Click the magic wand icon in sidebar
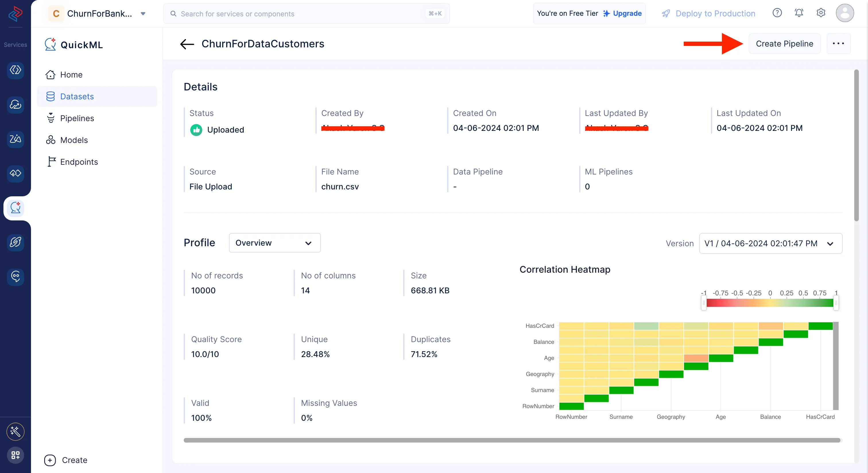Viewport: 868px width, 473px height. coord(15,431)
